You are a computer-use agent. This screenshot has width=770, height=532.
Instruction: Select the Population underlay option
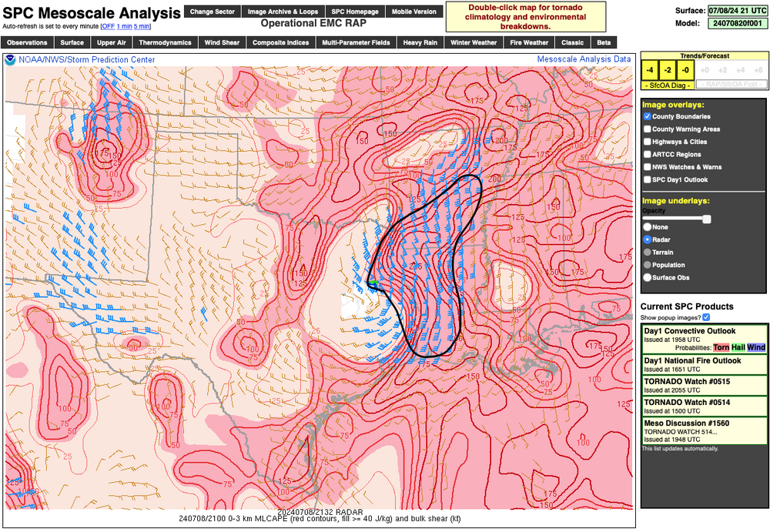[648, 265]
